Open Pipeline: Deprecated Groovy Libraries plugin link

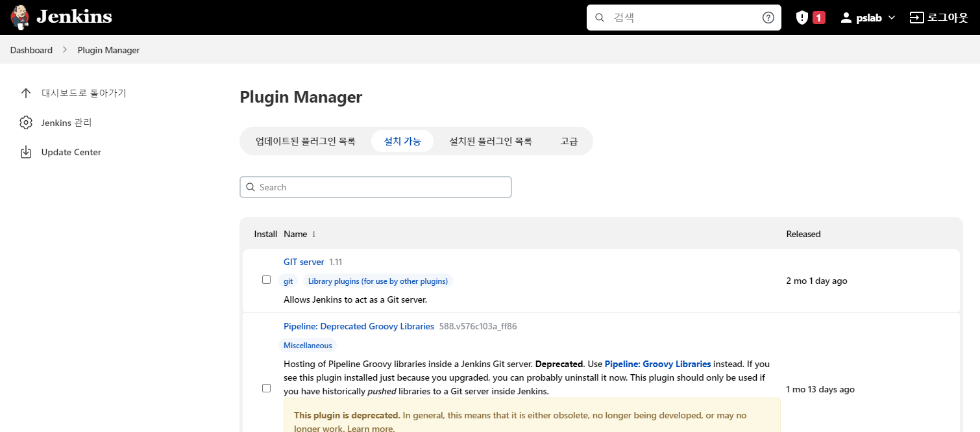coord(359,326)
